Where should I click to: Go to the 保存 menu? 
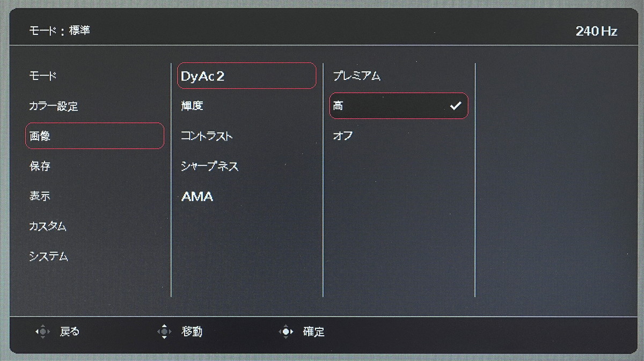click(x=94, y=166)
